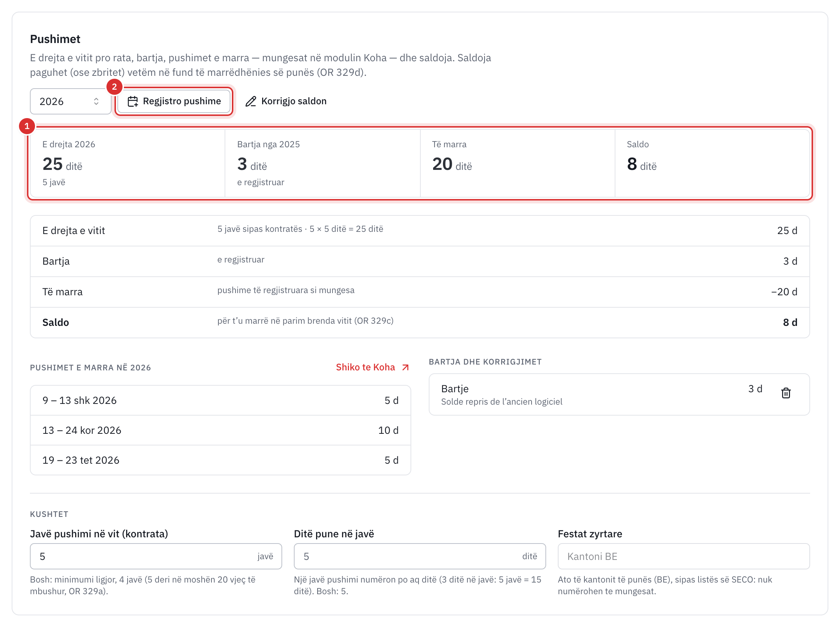Viewport: 840px width, 627px height.
Task: Click the Pushimet heading
Action: pyautogui.click(x=55, y=39)
